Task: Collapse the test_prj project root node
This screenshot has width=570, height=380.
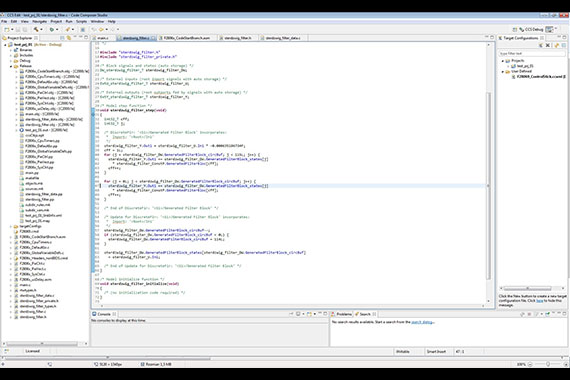Action: 5,45
